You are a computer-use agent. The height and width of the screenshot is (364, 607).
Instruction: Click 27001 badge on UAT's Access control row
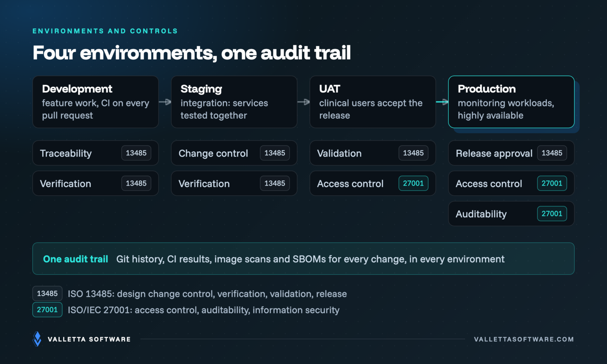414,183
